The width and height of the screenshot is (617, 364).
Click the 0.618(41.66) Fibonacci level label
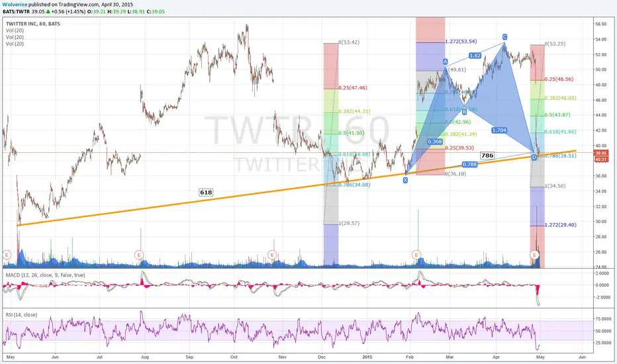click(561, 132)
